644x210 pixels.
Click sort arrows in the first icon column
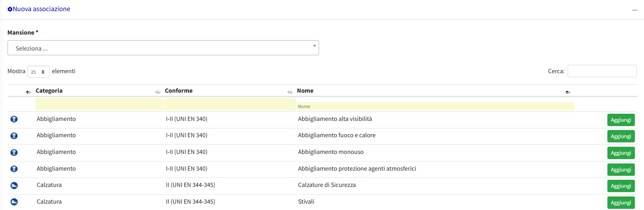(x=28, y=92)
